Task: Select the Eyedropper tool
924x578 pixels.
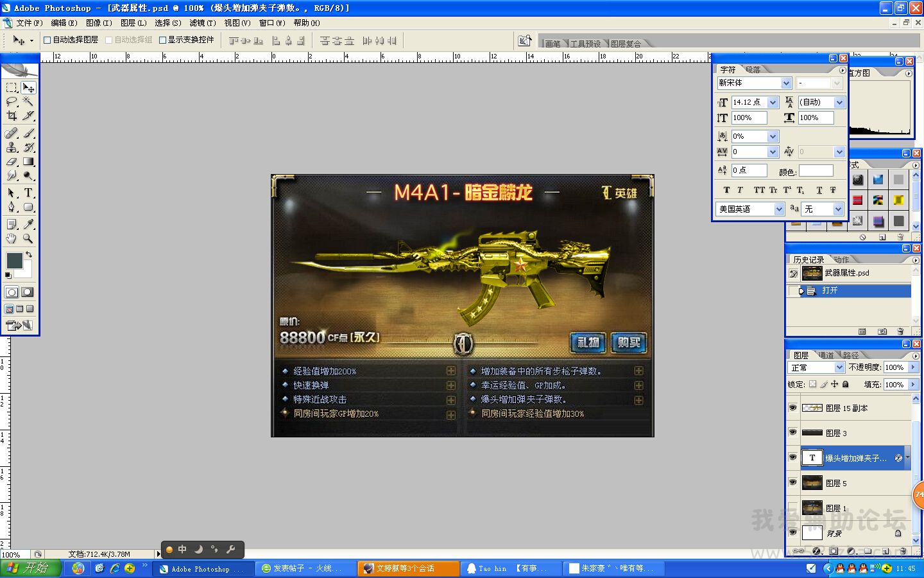Action: click(x=28, y=224)
